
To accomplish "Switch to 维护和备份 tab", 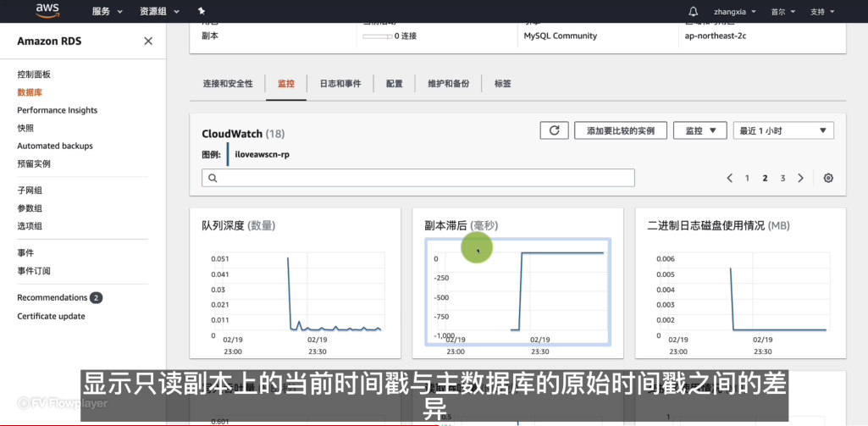I will [448, 84].
